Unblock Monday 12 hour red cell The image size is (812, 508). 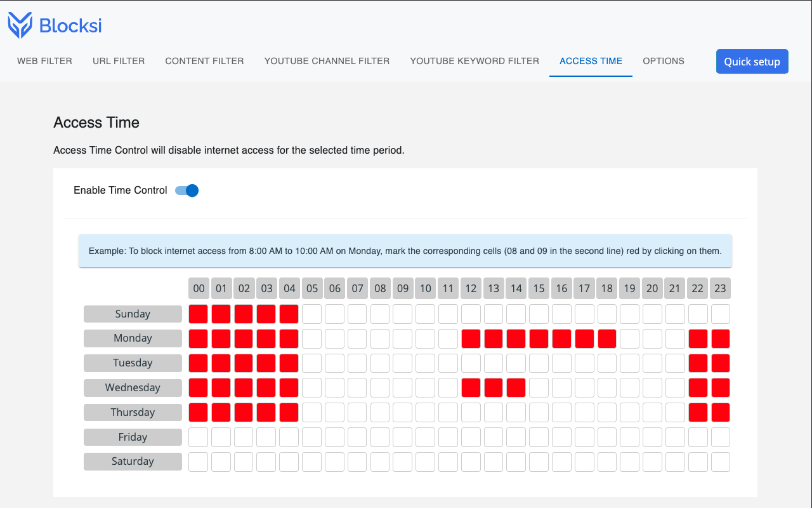[x=471, y=338]
